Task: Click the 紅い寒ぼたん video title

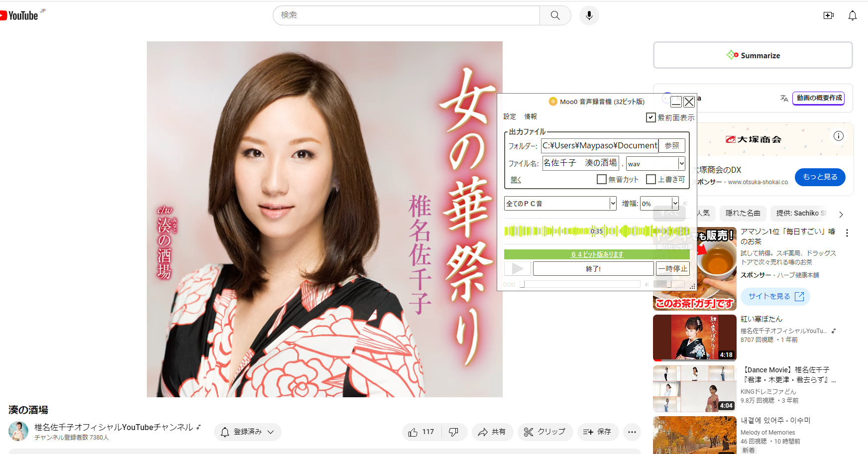Action: point(761,319)
